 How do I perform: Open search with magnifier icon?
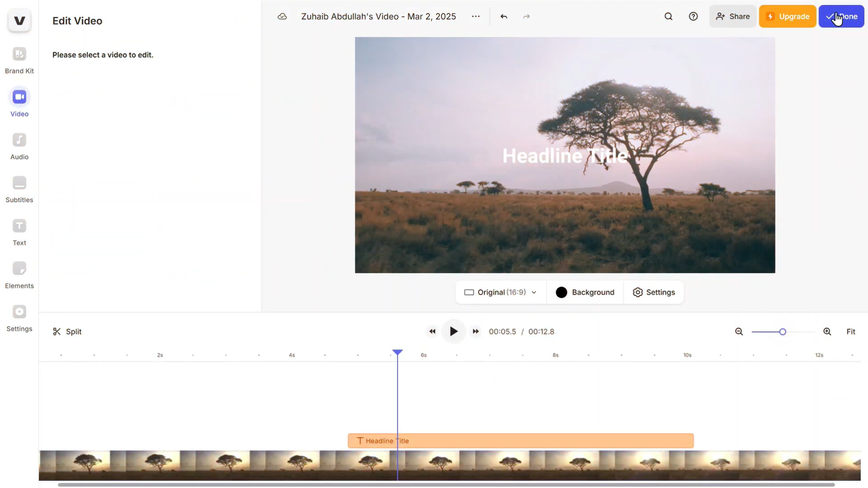[x=669, y=16]
